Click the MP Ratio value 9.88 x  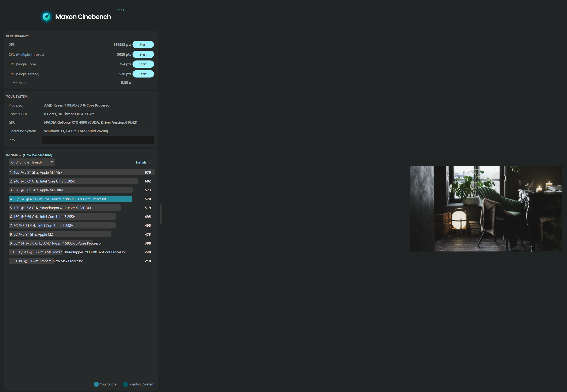click(x=126, y=82)
